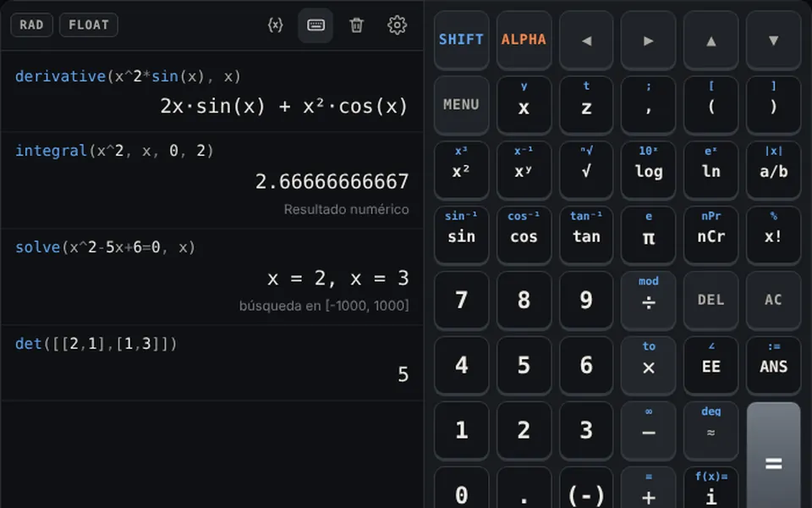Image resolution: width=812 pixels, height=508 pixels.
Task: Click the digit 7 key
Action: tap(462, 300)
